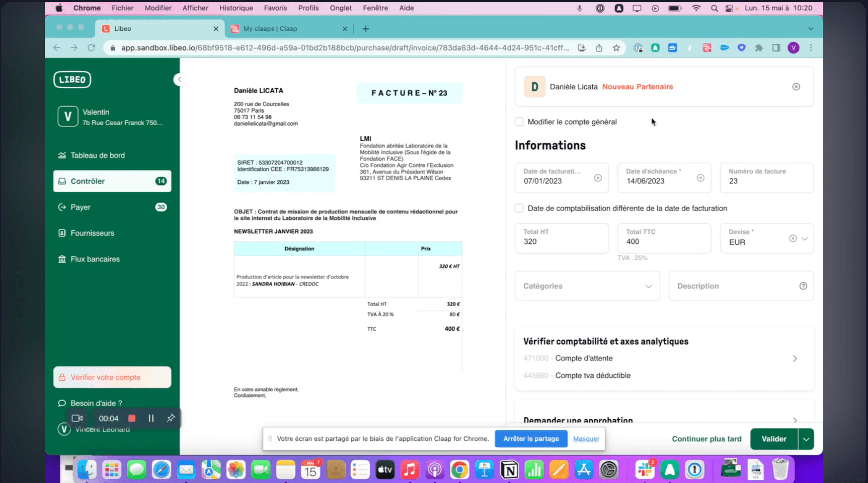Open Vincent Leonard user profile
Screen dimensions: 868x483
94,429
